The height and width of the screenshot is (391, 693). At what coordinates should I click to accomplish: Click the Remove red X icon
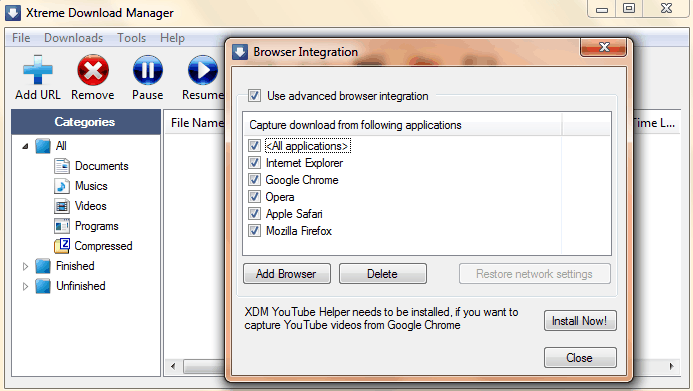93,70
